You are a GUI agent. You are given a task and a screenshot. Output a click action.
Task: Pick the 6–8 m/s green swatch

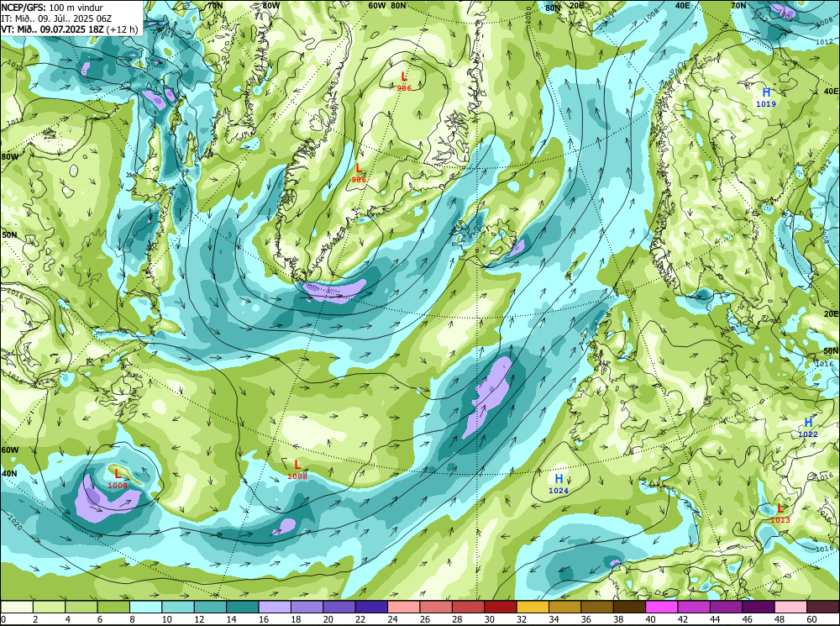pos(113,607)
